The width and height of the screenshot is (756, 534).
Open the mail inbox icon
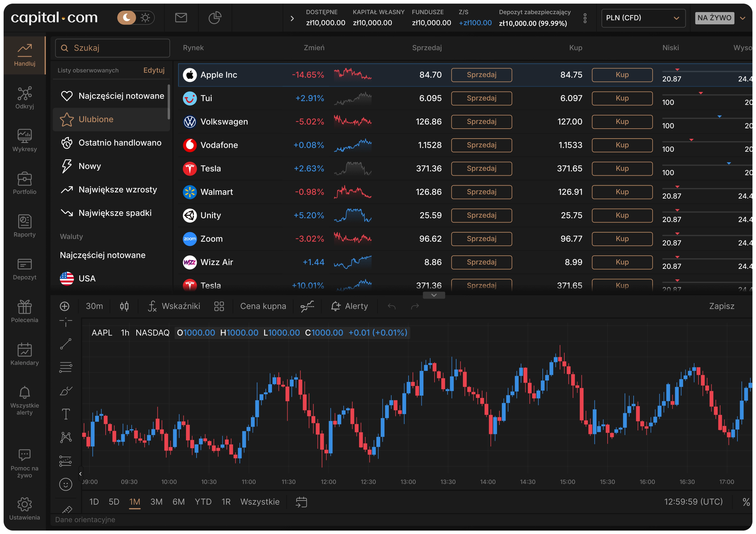(x=181, y=18)
